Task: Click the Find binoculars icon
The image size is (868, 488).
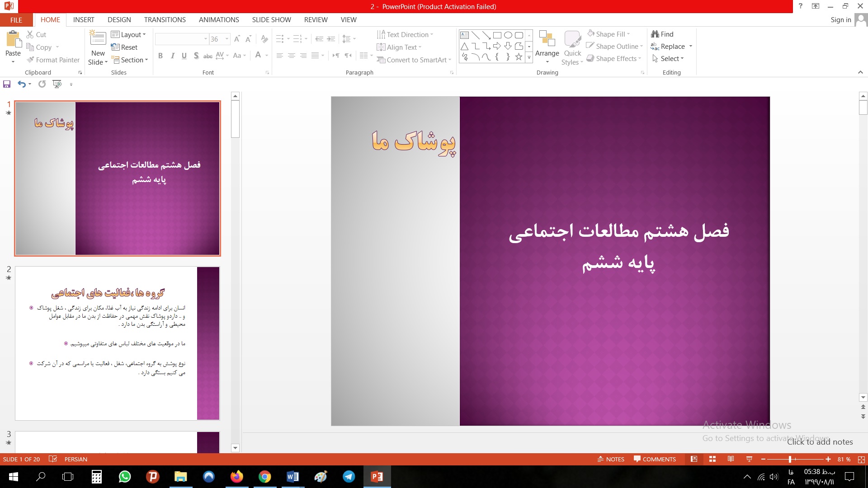Action: point(655,34)
